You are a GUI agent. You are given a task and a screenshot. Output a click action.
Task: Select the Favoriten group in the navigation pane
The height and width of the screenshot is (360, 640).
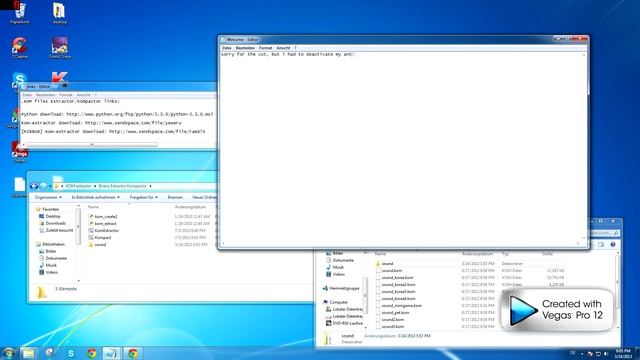click(48, 209)
